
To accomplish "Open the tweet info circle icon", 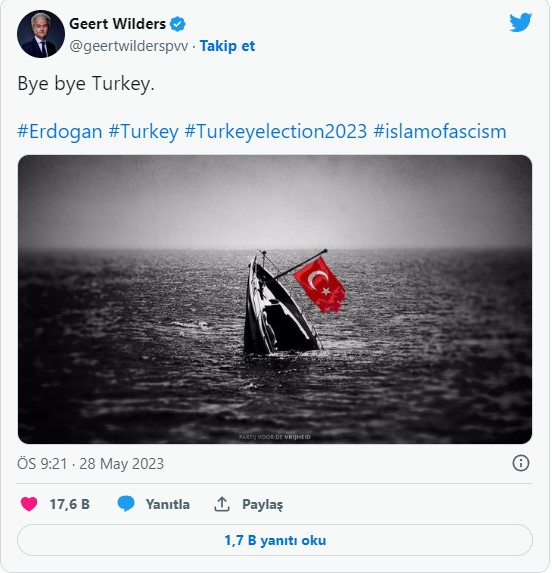I will click(521, 463).
